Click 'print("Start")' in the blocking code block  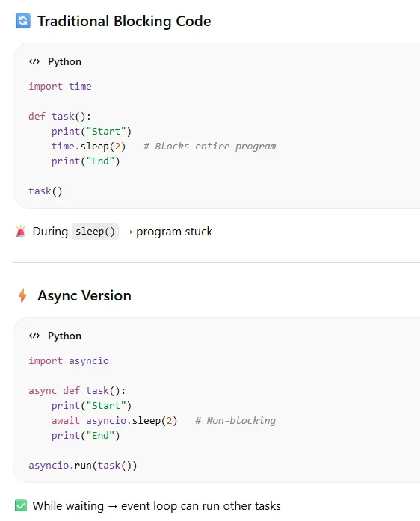91,132
